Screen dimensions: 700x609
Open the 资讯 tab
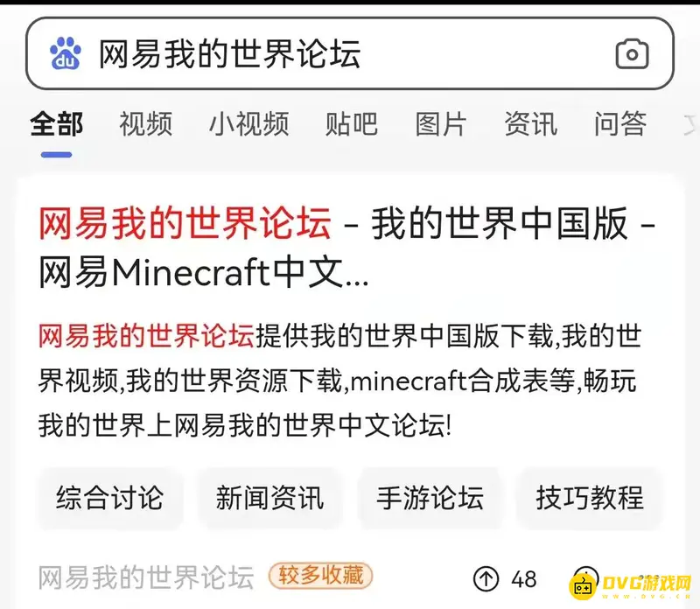(531, 123)
